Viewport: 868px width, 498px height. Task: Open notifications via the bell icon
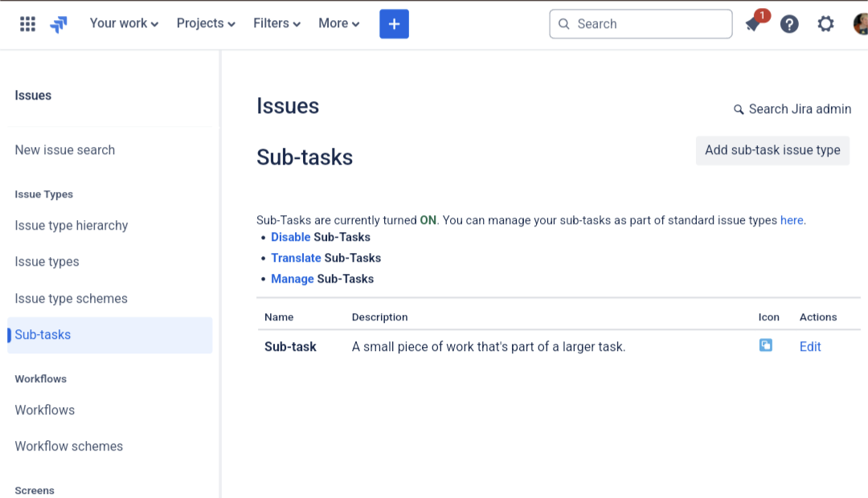click(752, 24)
